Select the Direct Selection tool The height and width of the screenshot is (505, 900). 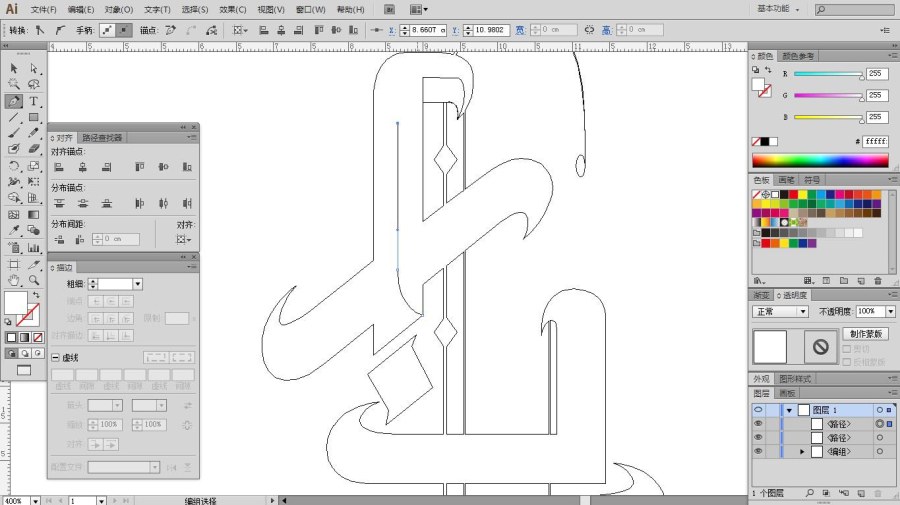coord(34,68)
